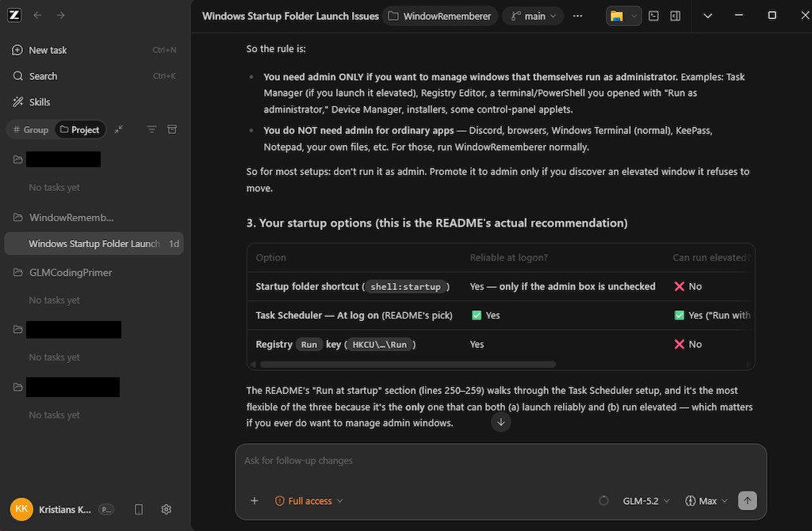Screen dimensions: 812x531
Task: Click the title bar down chevron
Action: pos(708,16)
